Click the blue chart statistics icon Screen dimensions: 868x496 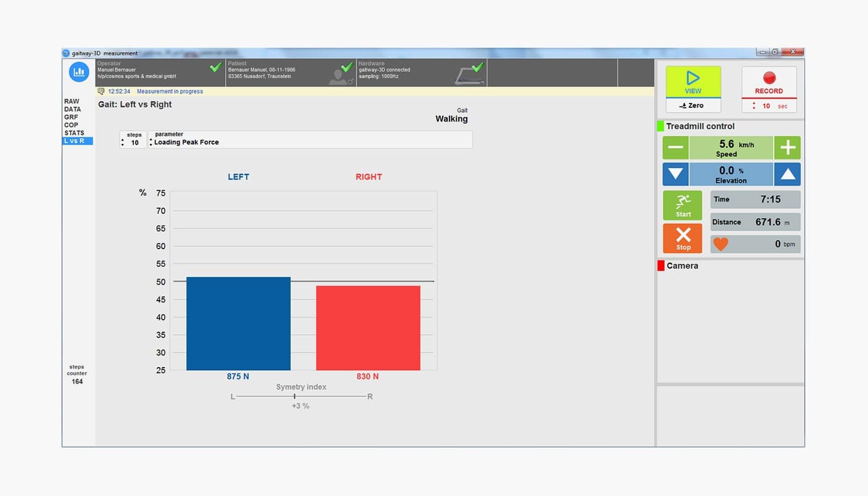point(79,72)
